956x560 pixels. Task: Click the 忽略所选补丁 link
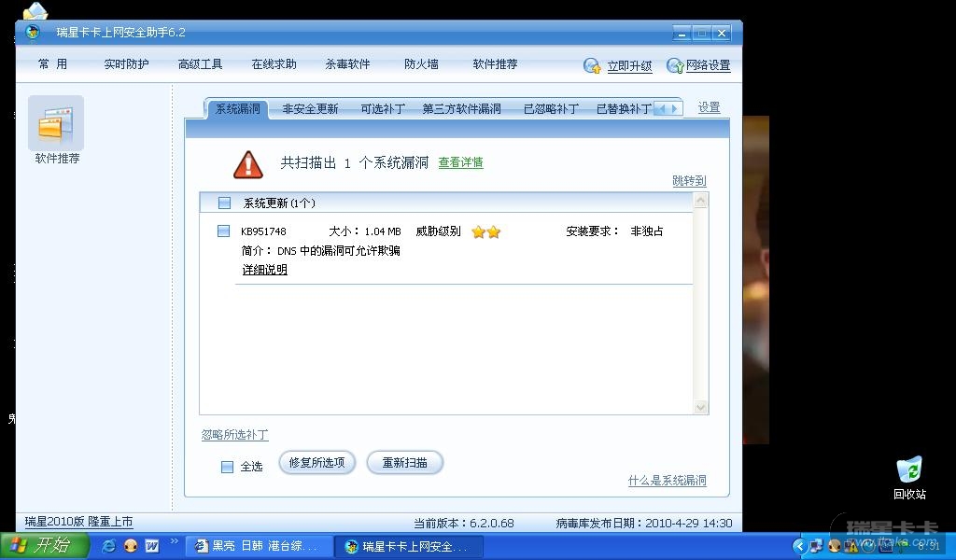pos(234,435)
